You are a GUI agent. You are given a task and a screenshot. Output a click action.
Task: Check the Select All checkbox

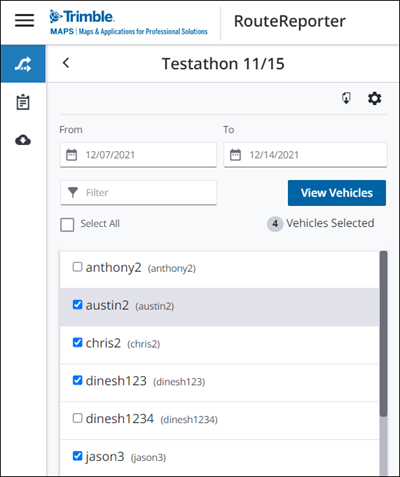point(67,224)
